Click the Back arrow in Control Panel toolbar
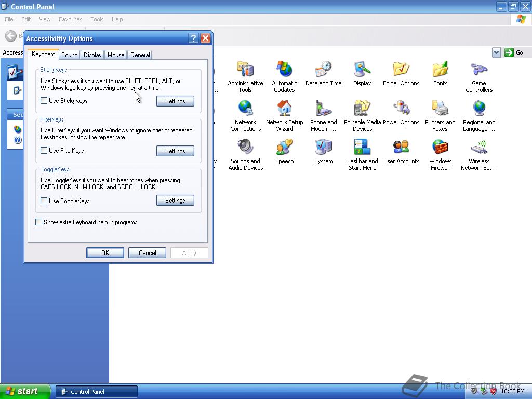Screen dimensions: 532x399 [11, 36]
